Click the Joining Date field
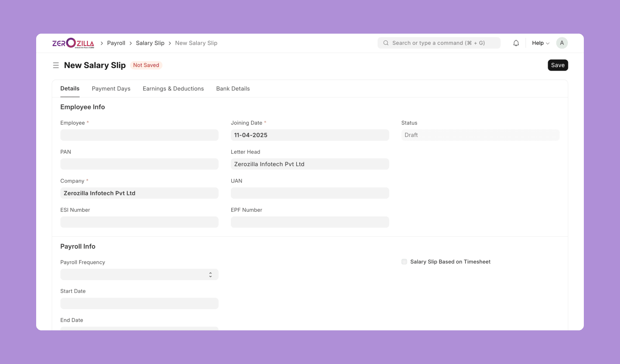This screenshot has width=620, height=364. coord(310,135)
